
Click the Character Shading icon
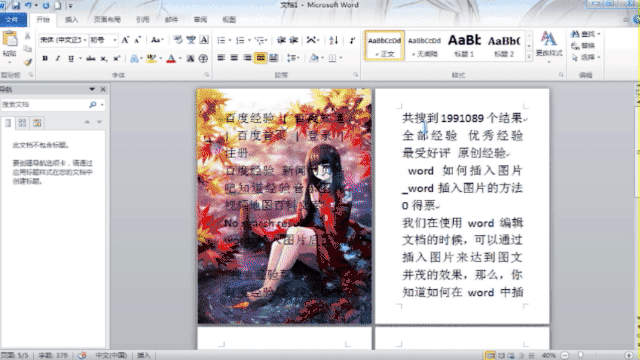190,59
